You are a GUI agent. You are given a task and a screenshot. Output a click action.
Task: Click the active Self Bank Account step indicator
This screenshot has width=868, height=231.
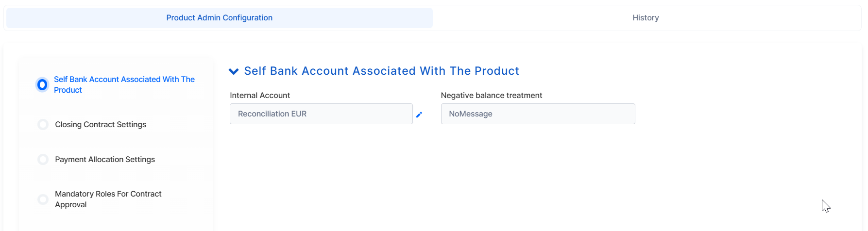[x=42, y=85]
